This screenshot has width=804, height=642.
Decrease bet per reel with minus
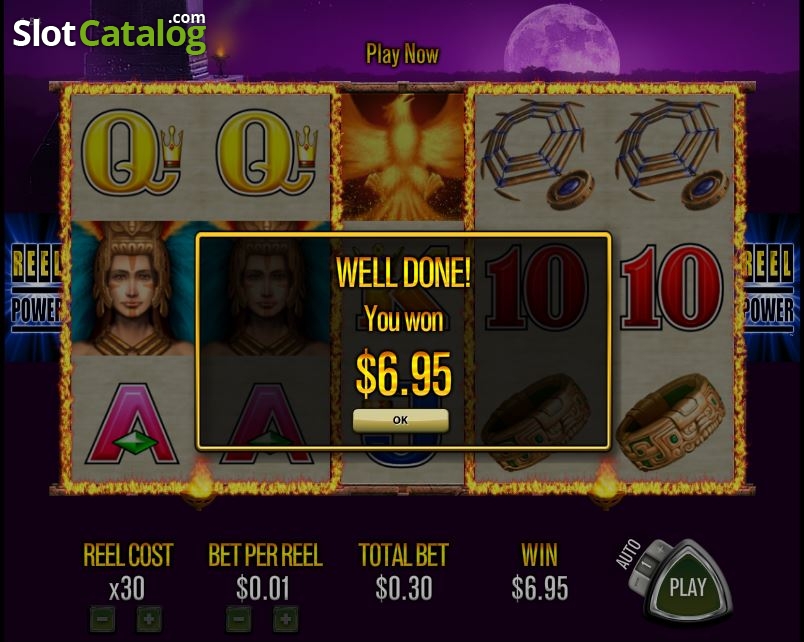238,619
